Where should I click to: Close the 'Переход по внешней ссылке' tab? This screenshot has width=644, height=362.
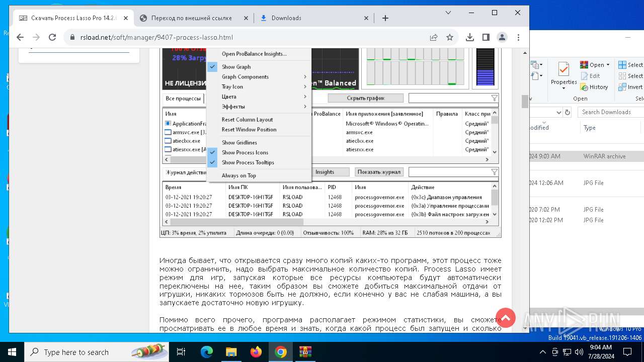tap(246, 18)
